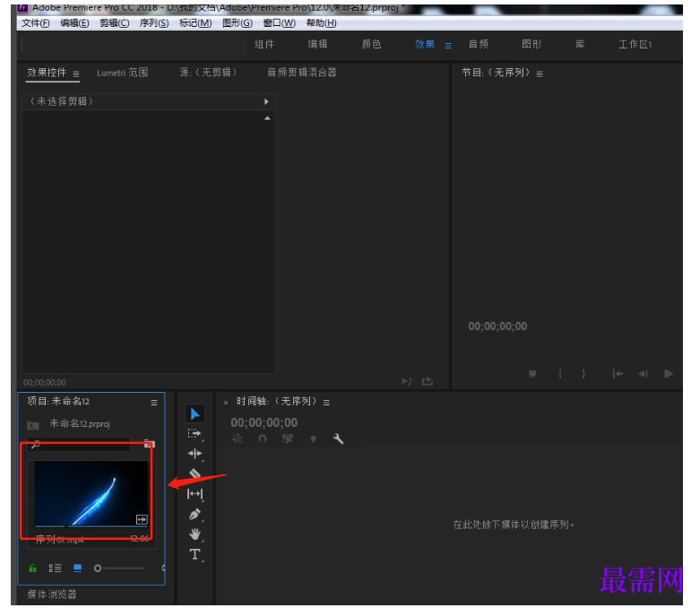The image size is (700, 608).
Task: Select the Hand tool
Action: point(195,534)
